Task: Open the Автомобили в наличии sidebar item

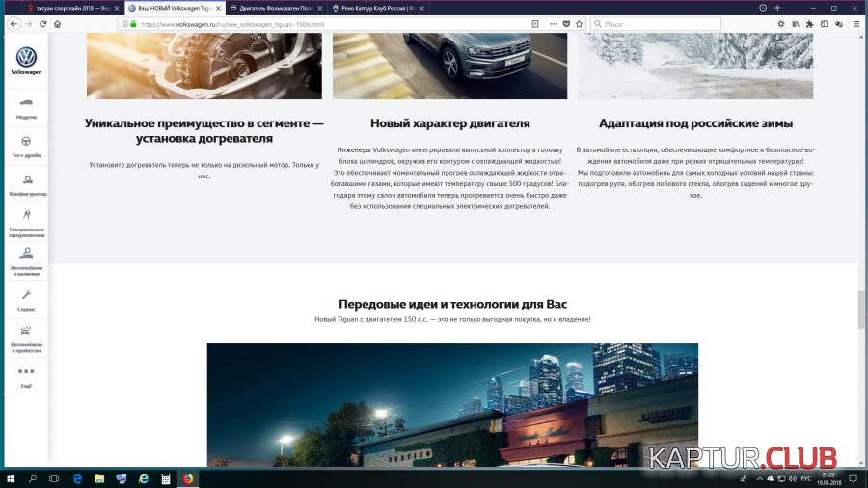Action: coord(26,261)
